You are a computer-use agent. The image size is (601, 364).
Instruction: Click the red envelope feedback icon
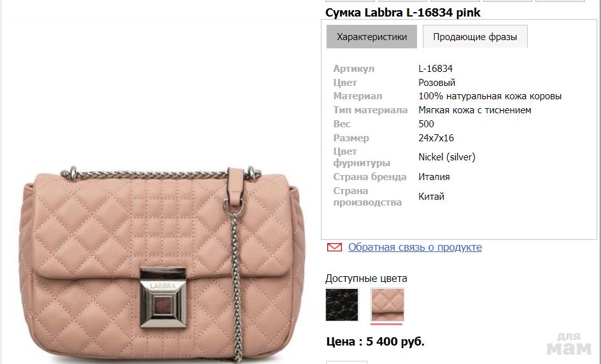(x=334, y=248)
